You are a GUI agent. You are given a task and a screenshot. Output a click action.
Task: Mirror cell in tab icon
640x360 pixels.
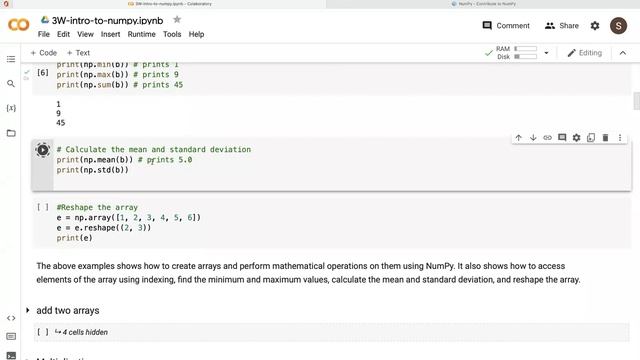(591, 138)
